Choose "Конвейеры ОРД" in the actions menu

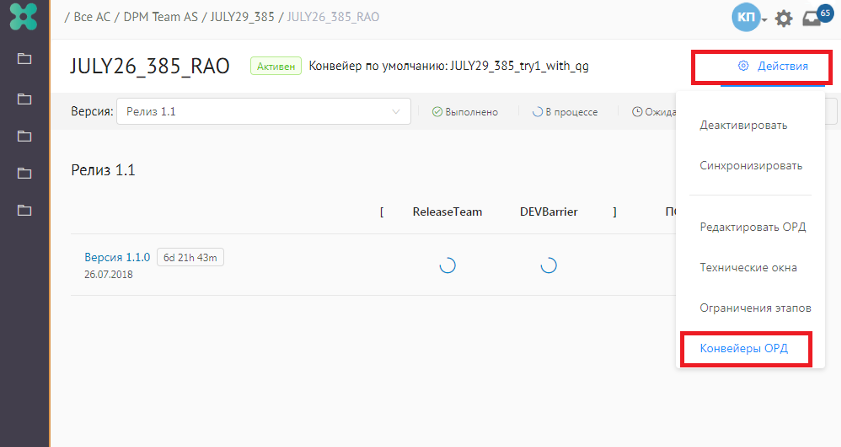pyautogui.click(x=745, y=349)
